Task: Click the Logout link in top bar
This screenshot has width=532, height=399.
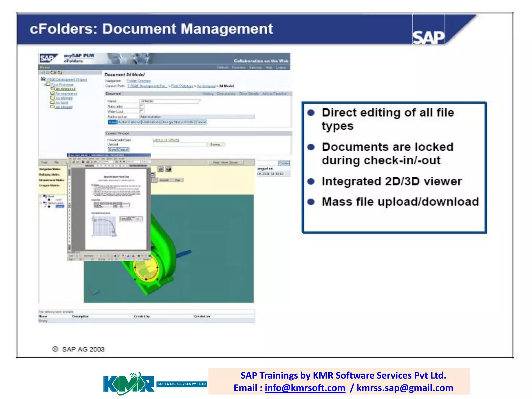Action: [x=281, y=68]
